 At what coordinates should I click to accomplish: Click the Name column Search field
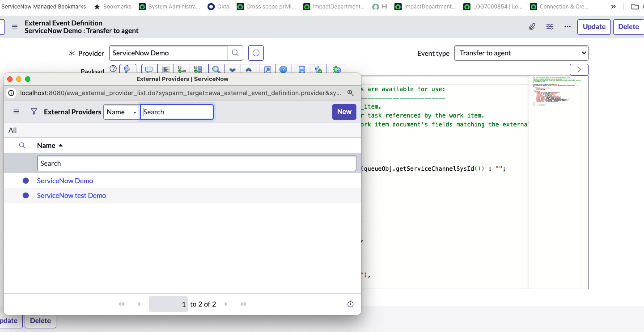197,163
